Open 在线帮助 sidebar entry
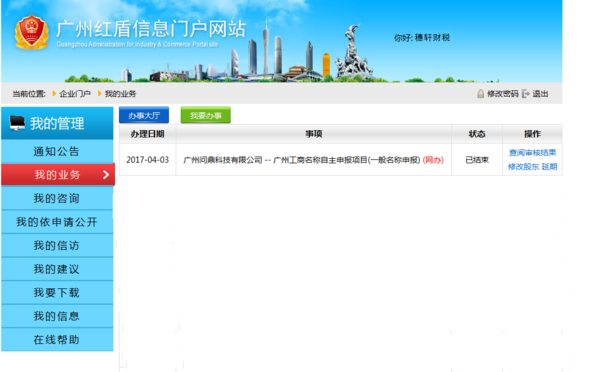Viewport: 600px width, 372px height. [57, 340]
